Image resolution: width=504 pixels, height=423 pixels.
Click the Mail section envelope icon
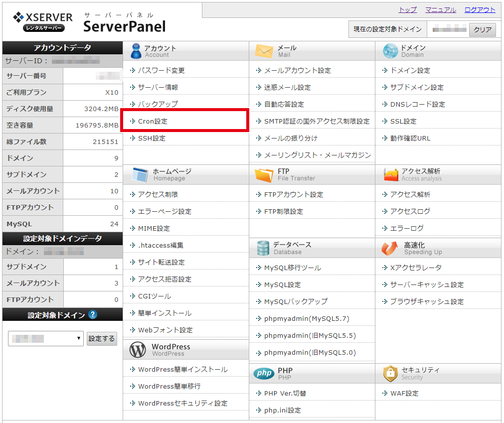coord(264,51)
